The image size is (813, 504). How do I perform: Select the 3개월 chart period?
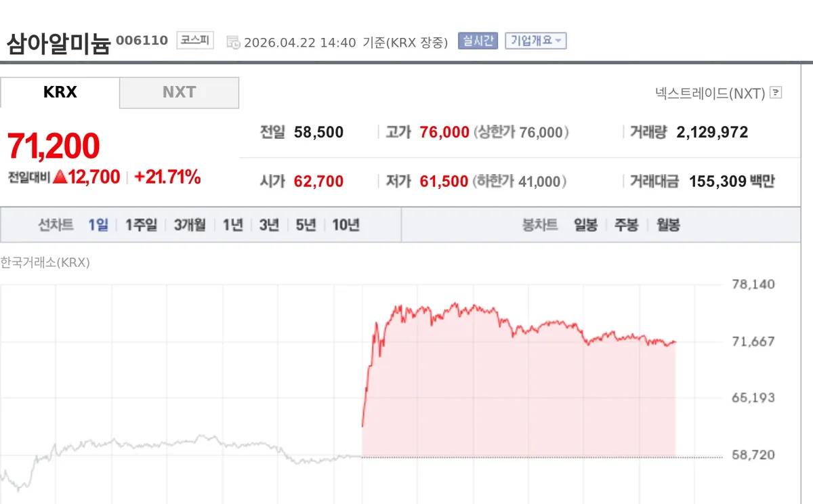190,225
